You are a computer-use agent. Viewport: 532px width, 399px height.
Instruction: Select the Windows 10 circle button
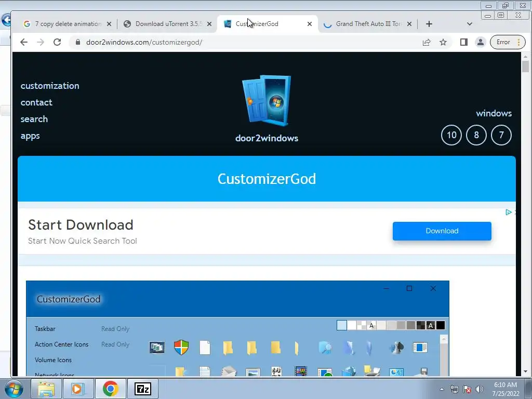pos(451,135)
